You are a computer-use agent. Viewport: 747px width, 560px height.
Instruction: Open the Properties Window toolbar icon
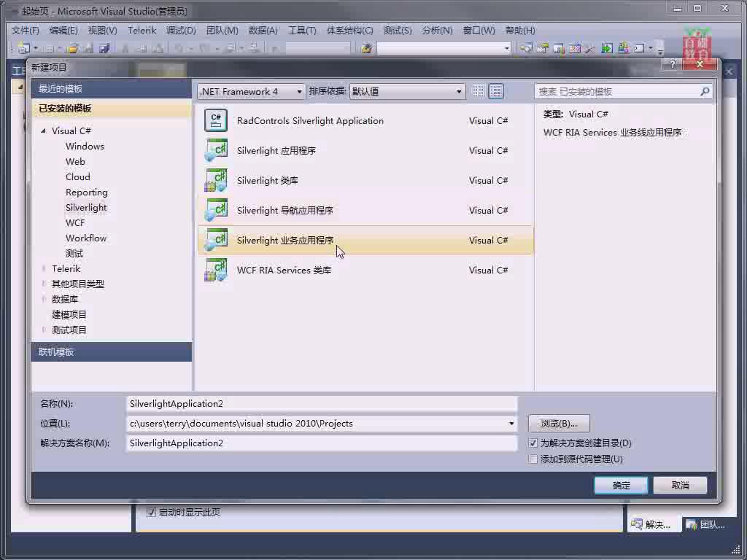point(542,48)
